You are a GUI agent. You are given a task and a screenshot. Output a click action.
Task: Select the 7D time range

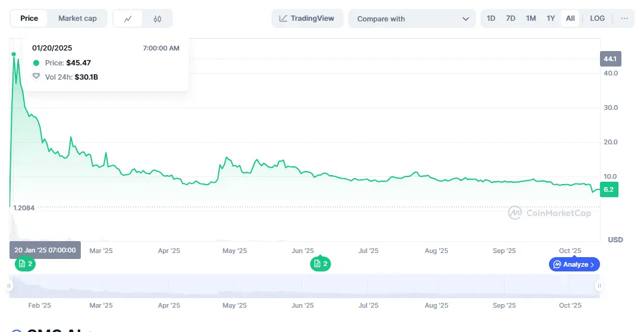point(510,18)
